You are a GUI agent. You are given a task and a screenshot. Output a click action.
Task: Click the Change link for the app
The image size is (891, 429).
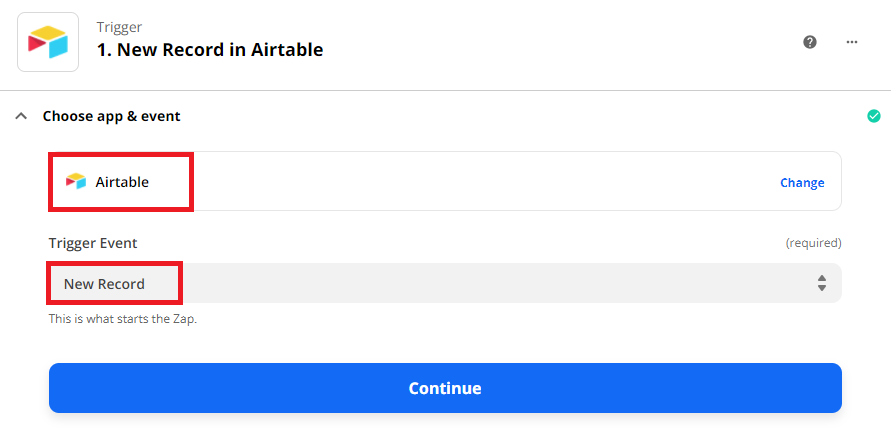pyautogui.click(x=802, y=183)
